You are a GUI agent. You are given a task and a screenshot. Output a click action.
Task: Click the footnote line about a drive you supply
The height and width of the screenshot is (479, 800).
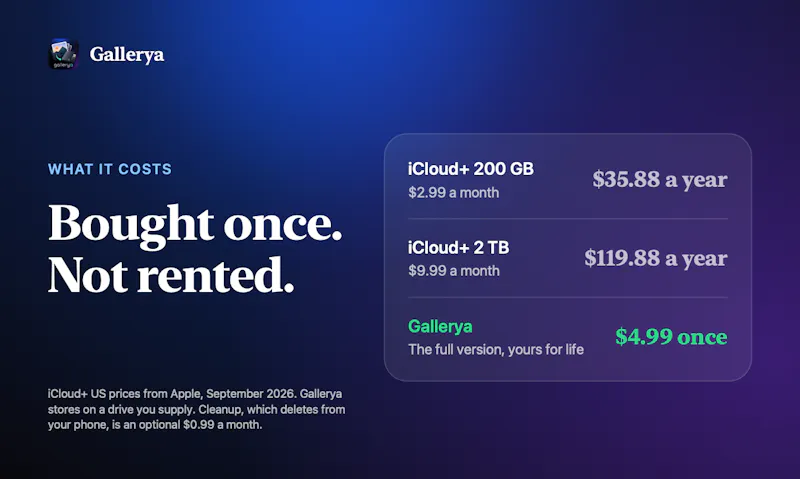click(196, 409)
